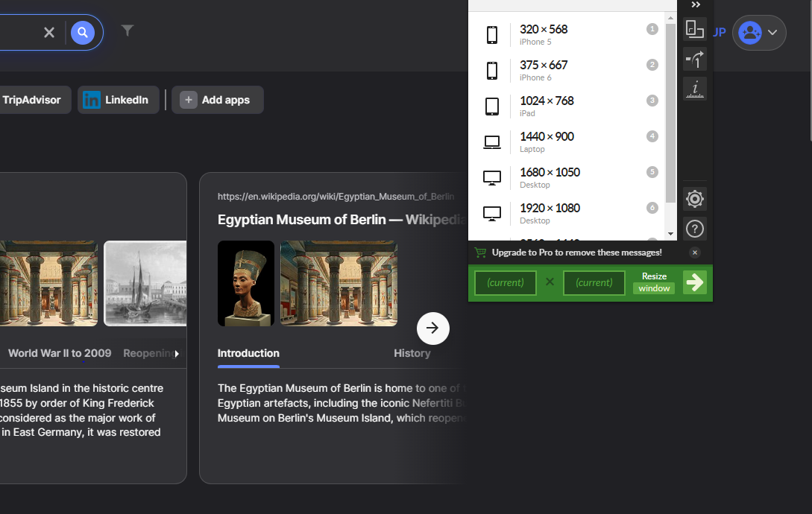Select the 375 × 667 iPhone 6 preset
The height and width of the screenshot is (514, 812).
[x=567, y=71]
